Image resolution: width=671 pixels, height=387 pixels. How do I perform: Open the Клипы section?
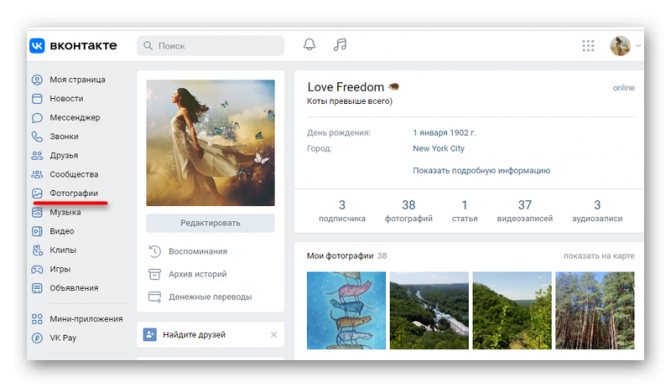pyautogui.click(x=62, y=250)
